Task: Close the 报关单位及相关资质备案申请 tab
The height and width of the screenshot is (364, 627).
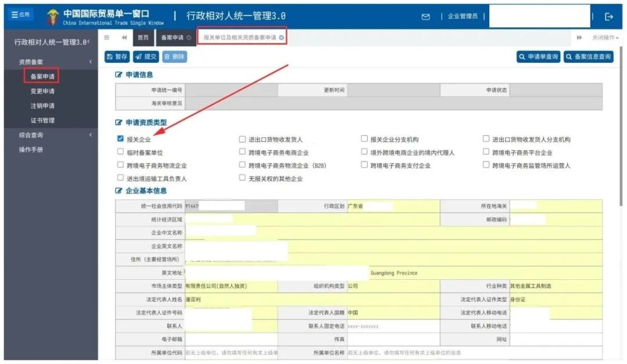Action: point(282,38)
